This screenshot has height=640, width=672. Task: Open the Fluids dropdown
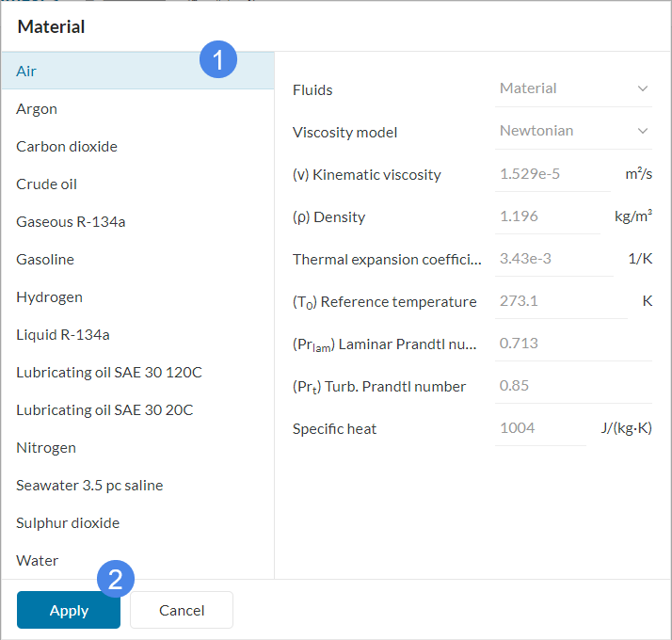click(573, 88)
